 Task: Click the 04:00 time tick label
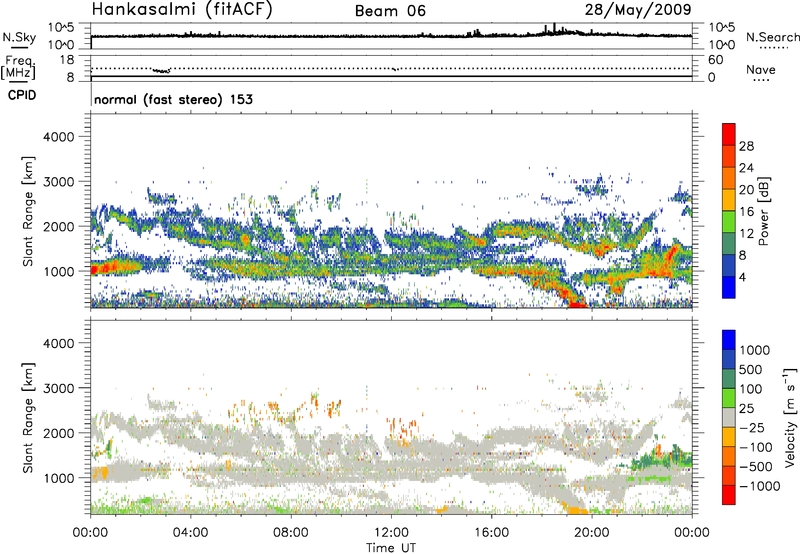(190, 533)
